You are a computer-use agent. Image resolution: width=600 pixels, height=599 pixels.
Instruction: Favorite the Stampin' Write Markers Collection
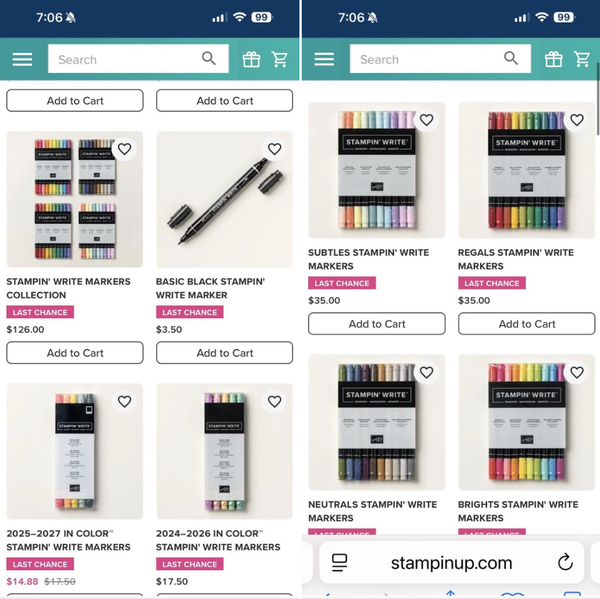(124, 149)
